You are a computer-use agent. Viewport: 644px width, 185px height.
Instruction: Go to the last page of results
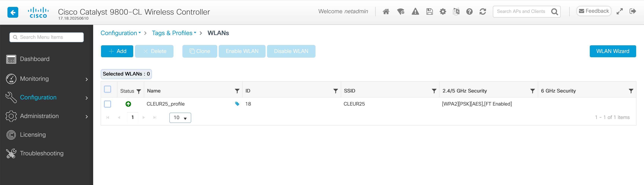(x=155, y=118)
